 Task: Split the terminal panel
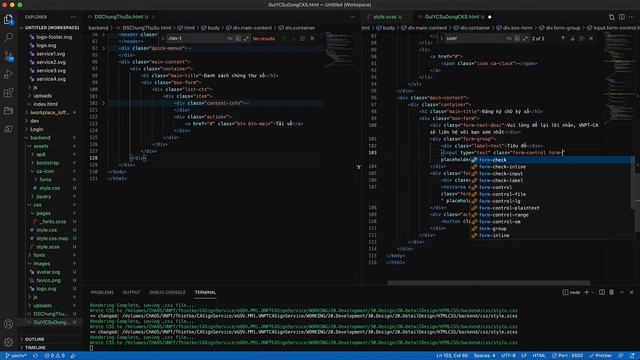pyautogui.click(x=602, y=292)
